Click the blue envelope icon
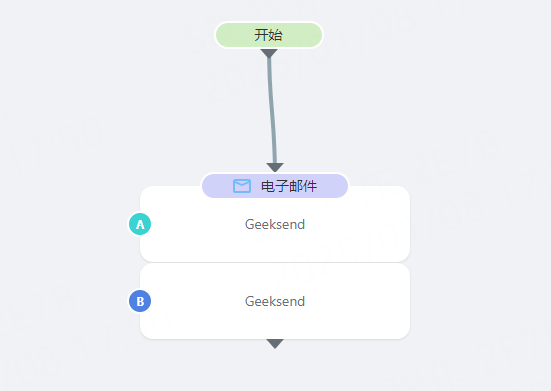 (x=242, y=186)
